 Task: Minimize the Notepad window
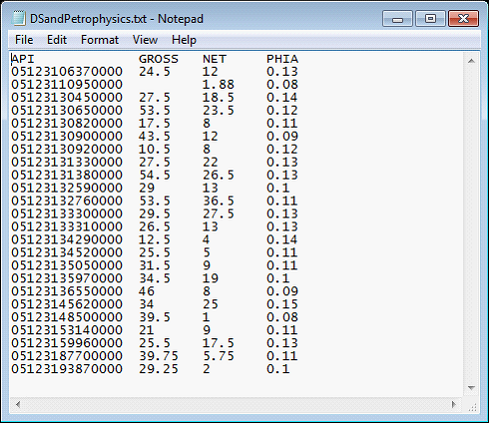[x=397, y=18]
